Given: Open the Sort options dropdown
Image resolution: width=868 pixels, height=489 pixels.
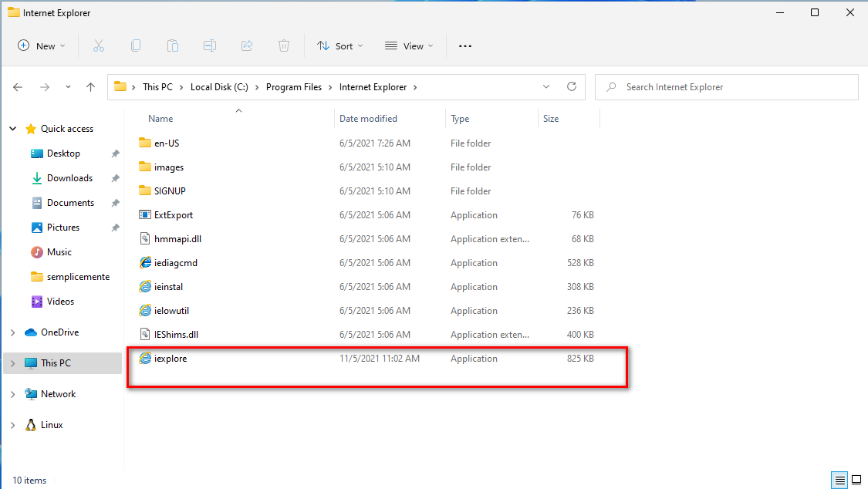Looking at the screenshot, I should [340, 46].
